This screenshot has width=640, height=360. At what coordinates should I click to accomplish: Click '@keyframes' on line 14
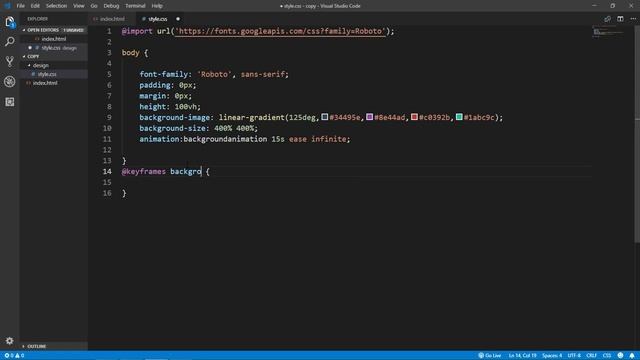pyautogui.click(x=144, y=171)
